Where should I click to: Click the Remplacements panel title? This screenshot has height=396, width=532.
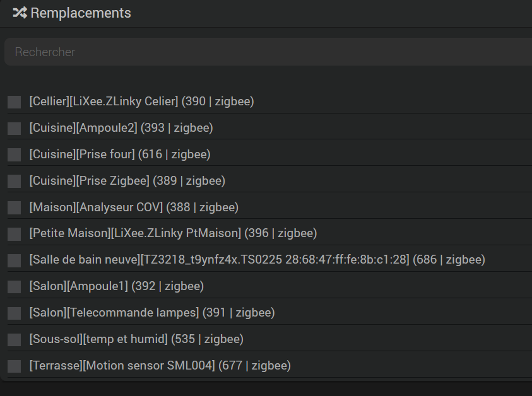pyautogui.click(x=81, y=13)
